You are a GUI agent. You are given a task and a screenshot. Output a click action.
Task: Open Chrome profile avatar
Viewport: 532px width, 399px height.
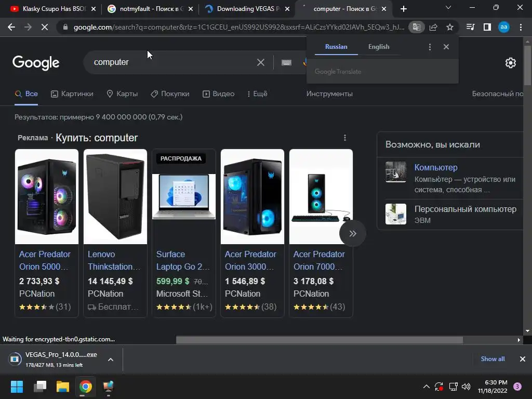click(x=504, y=27)
